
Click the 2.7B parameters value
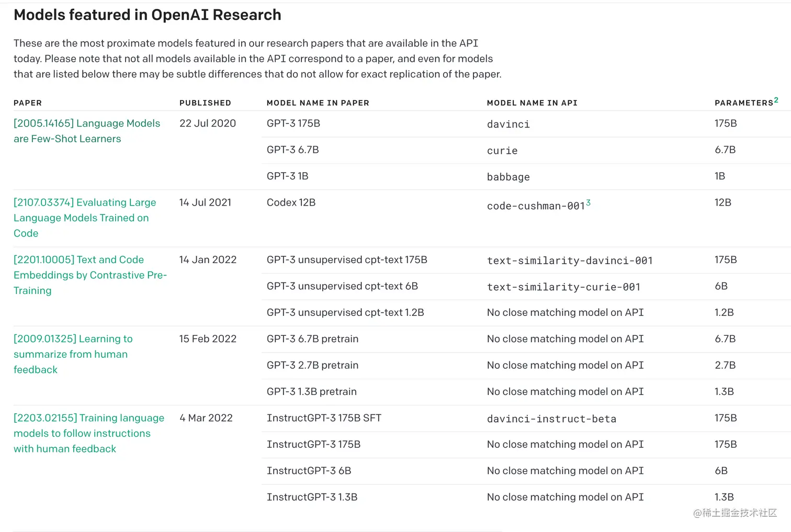coord(725,365)
